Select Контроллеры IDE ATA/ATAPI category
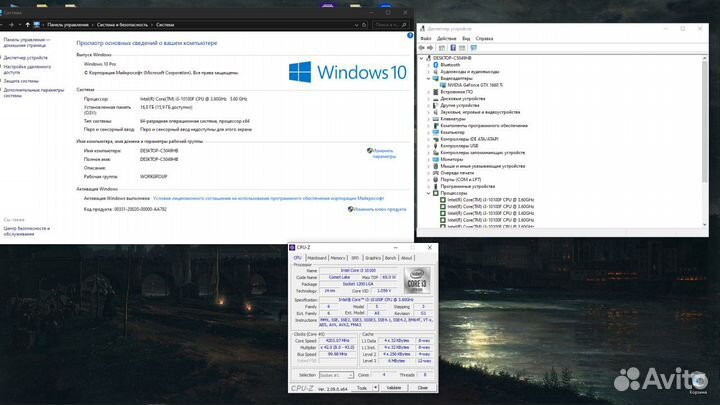The height and width of the screenshot is (405, 720). pyautogui.click(x=469, y=139)
